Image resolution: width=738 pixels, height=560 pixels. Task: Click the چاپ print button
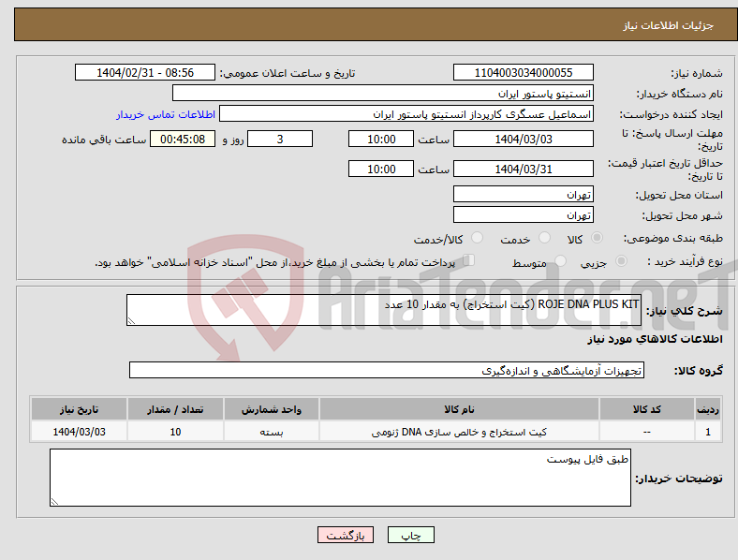[411, 535]
